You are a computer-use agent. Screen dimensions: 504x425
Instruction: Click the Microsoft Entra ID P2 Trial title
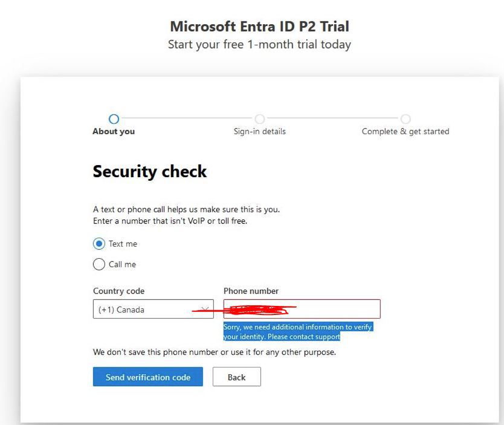coord(259,27)
